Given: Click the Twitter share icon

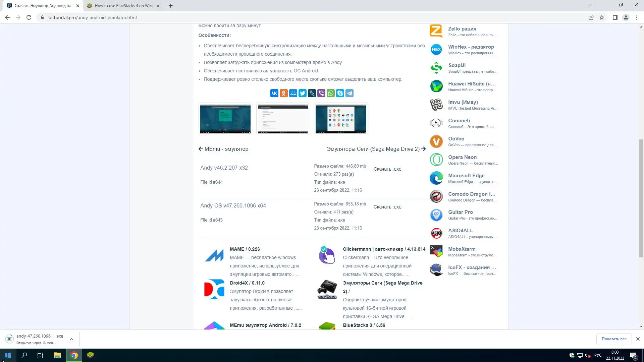Looking at the screenshot, I should (x=303, y=93).
